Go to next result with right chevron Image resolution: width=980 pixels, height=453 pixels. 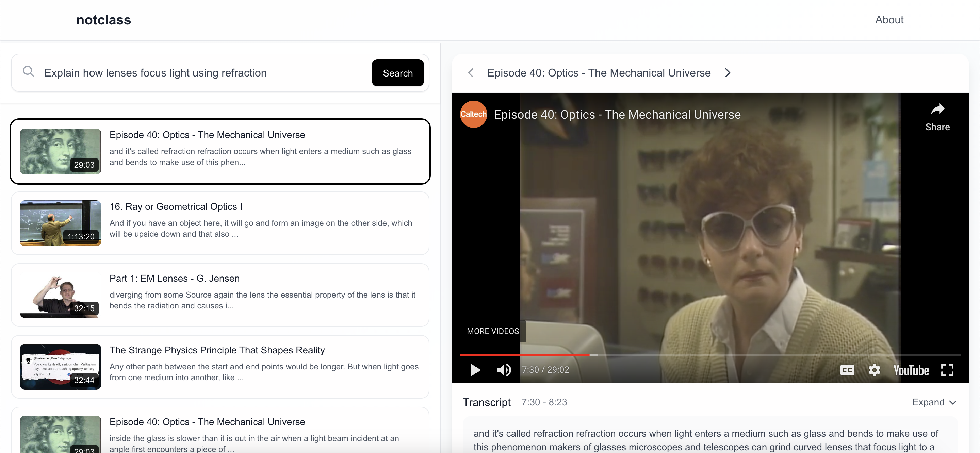pyautogui.click(x=728, y=73)
